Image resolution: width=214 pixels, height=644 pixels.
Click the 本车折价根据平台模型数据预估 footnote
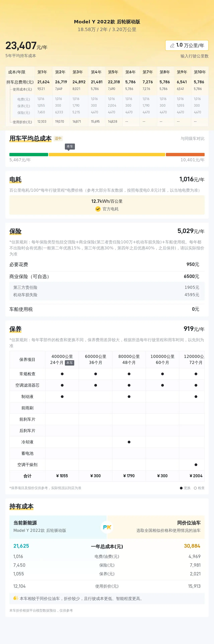click(41, 610)
